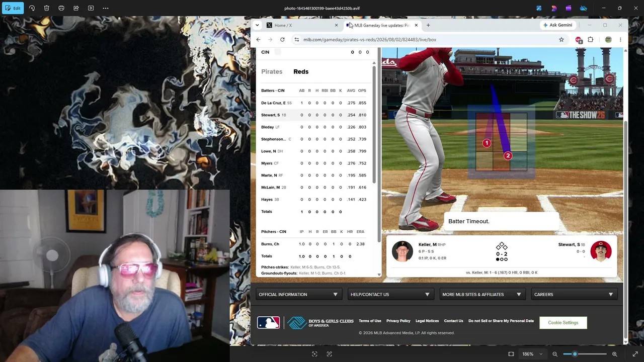Open Burns, Ch pitcher link
Screen dimensions: 644x362
click(x=270, y=244)
